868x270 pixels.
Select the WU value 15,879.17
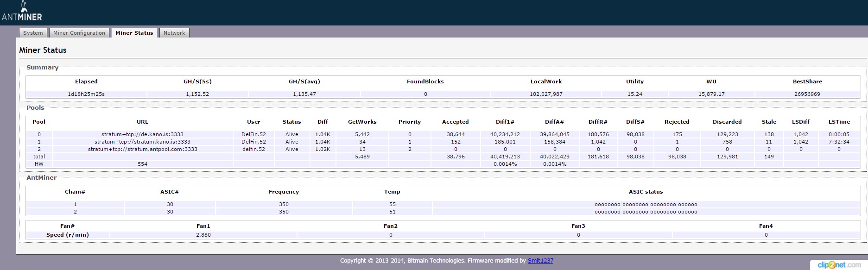coord(711,94)
